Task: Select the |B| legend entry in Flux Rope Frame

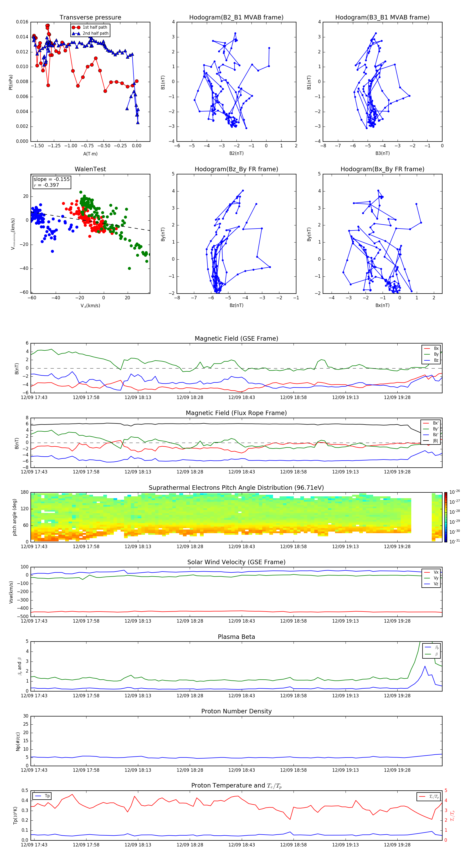Action: click(431, 441)
